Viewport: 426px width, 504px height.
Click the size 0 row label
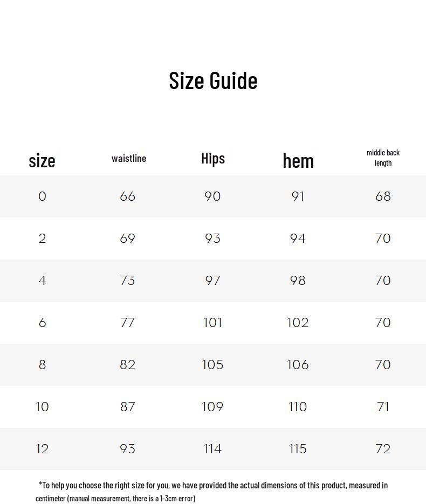click(x=42, y=196)
